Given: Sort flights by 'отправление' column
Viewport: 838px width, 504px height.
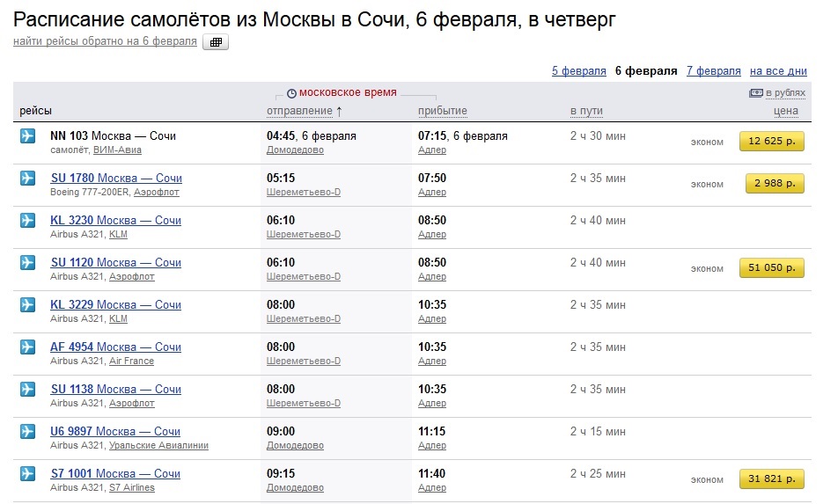Looking at the screenshot, I should pyautogui.click(x=299, y=111).
